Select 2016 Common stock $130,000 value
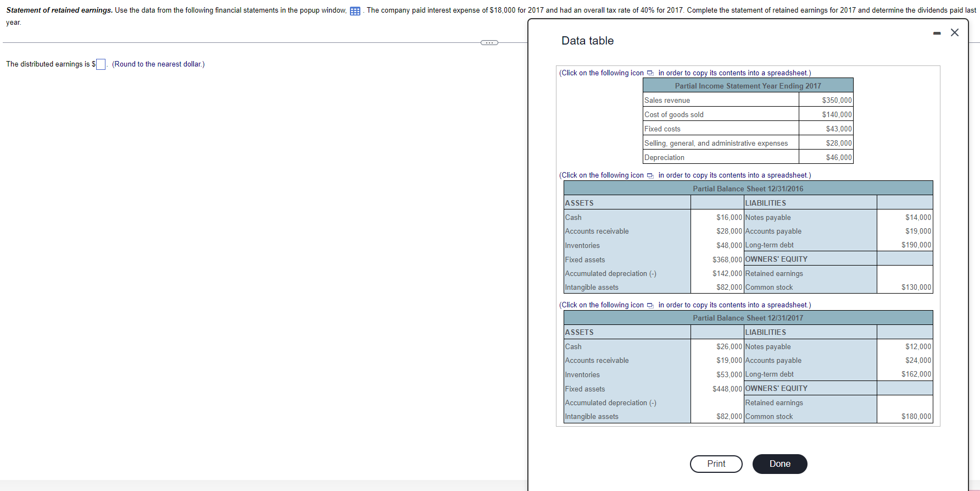This screenshot has height=491, width=980. (x=916, y=287)
